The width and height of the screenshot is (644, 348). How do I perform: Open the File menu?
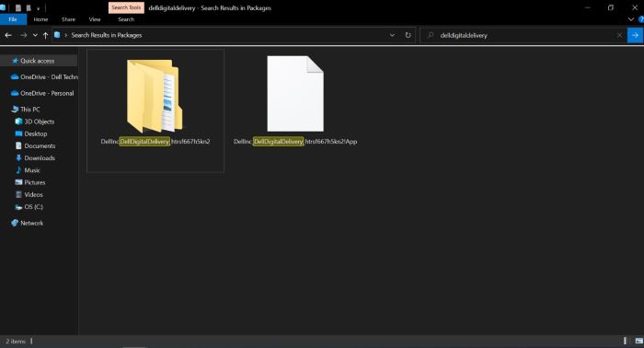tap(13, 19)
